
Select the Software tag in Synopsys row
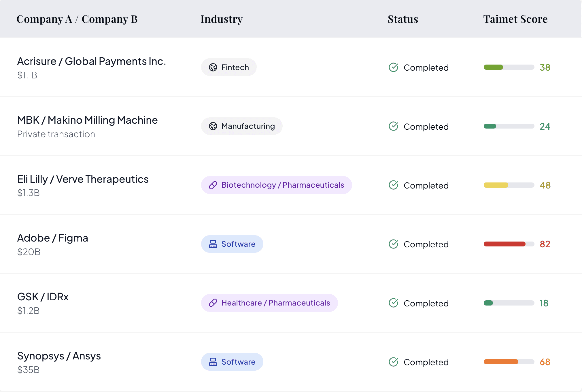click(232, 362)
